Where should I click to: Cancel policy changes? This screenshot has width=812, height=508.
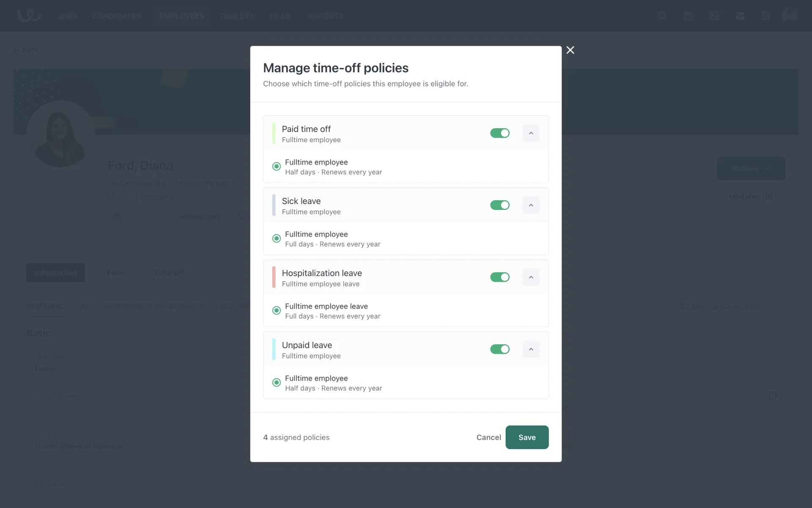[x=488, y=437]
